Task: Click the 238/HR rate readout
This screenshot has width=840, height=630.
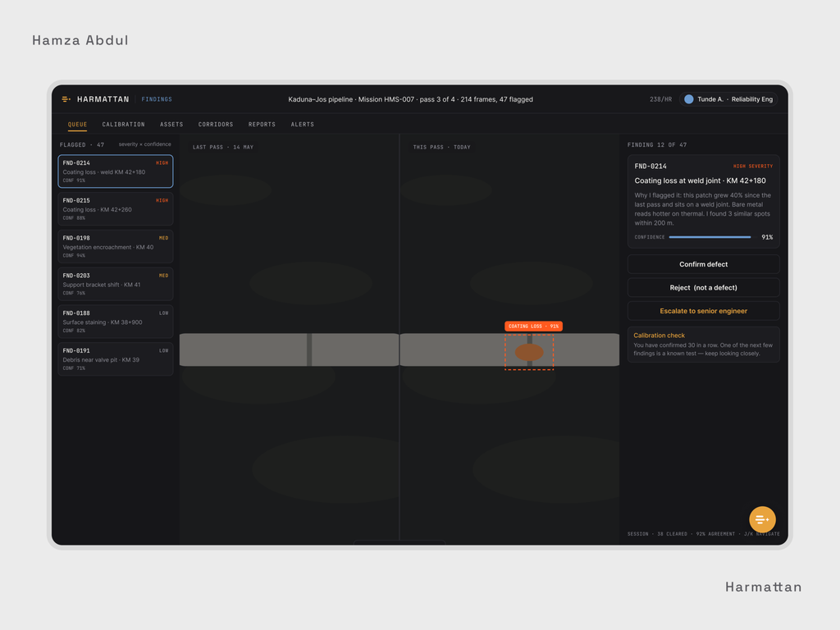Action: pos(660,99)
